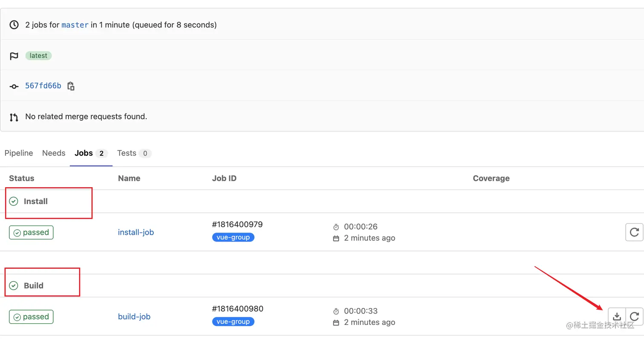Click the commit icon beside 567fd66b
This screenshot has width=644, height=339.
coord(14,86)
